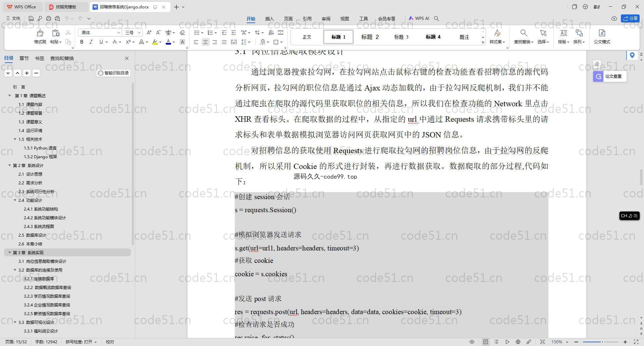Open the 插入 (Insert) ribbon tab
The image size is (644, 346).
tap(269, 18)
